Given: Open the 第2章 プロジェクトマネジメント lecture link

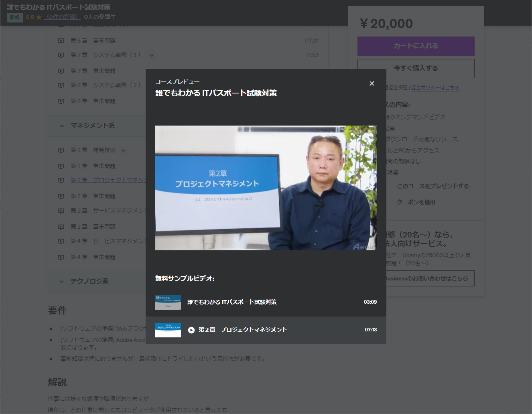Looking at the screenshot, I should (x=108, y=180).
